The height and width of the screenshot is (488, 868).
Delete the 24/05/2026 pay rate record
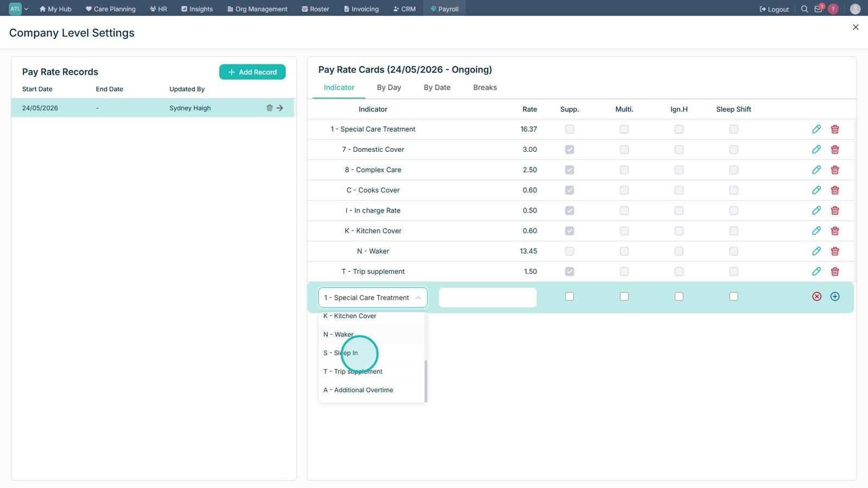click(x=270, y=108)
